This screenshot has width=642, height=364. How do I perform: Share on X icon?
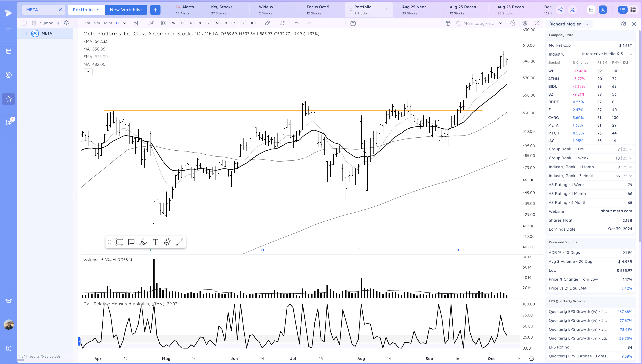pyautogui.click(x=572, y=10)
